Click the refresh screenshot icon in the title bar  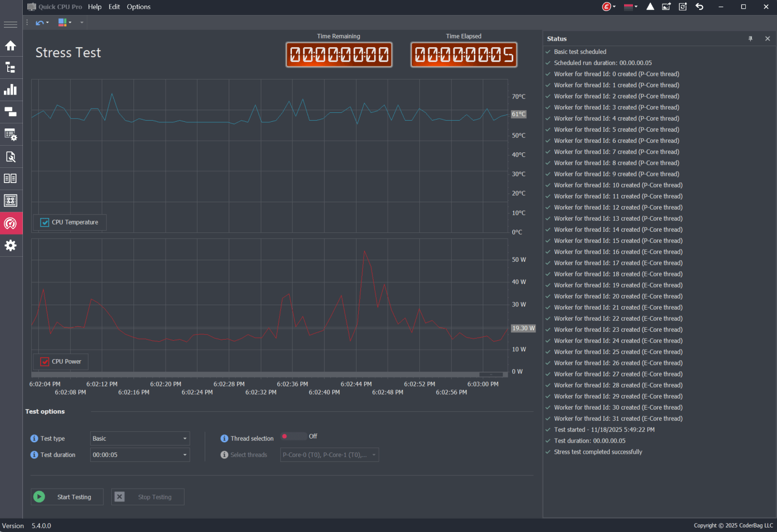[x=682, y=7]
